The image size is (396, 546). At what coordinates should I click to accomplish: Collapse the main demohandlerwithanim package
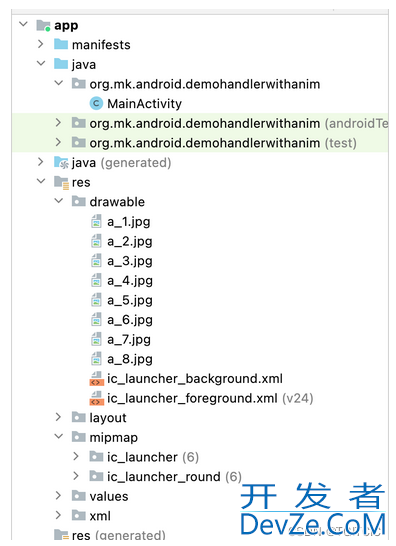coord(59,83)
